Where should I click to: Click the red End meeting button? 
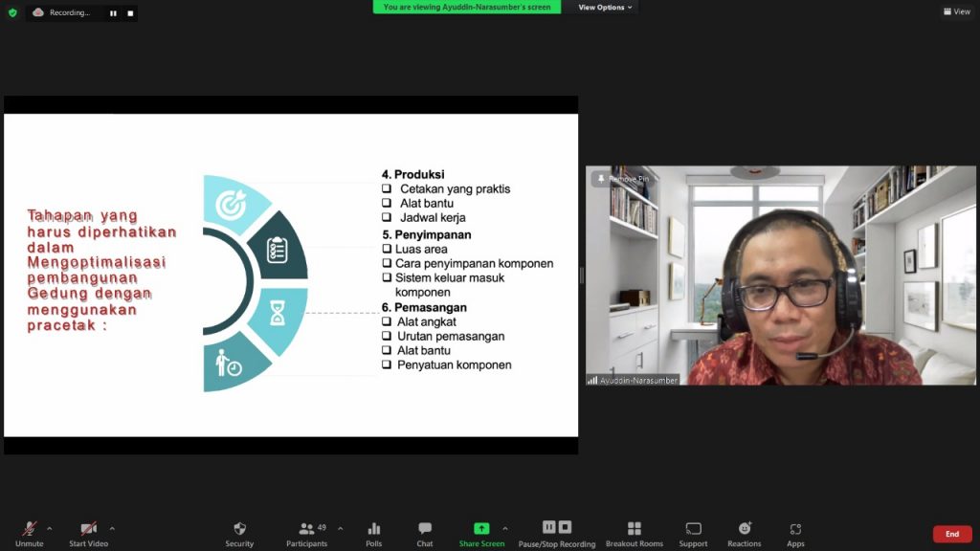pos(951,534)
